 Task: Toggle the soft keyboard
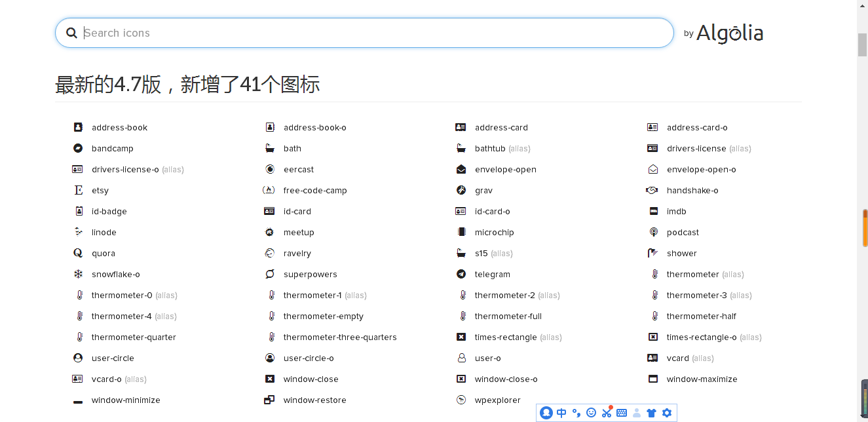(x=620, y=413)
